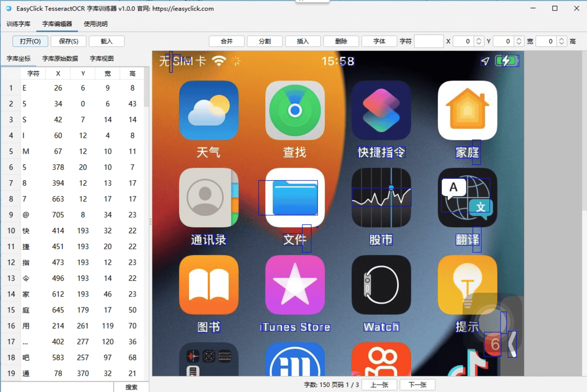
Task: Click the image view vertical scrollbar
Action: pyautogui.click(x=584, y=131)
